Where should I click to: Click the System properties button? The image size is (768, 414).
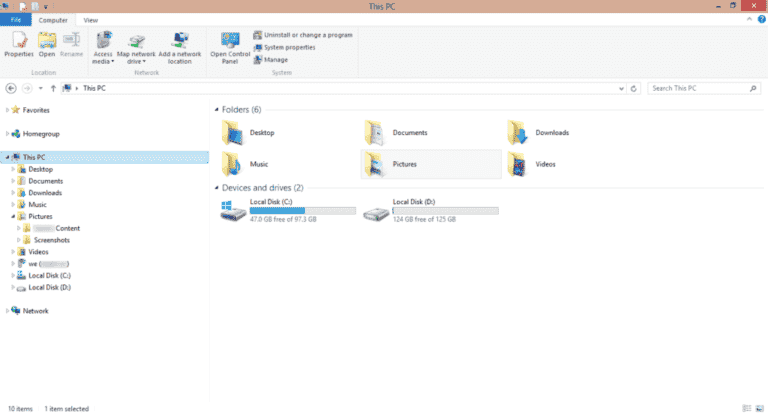[289, 47]
